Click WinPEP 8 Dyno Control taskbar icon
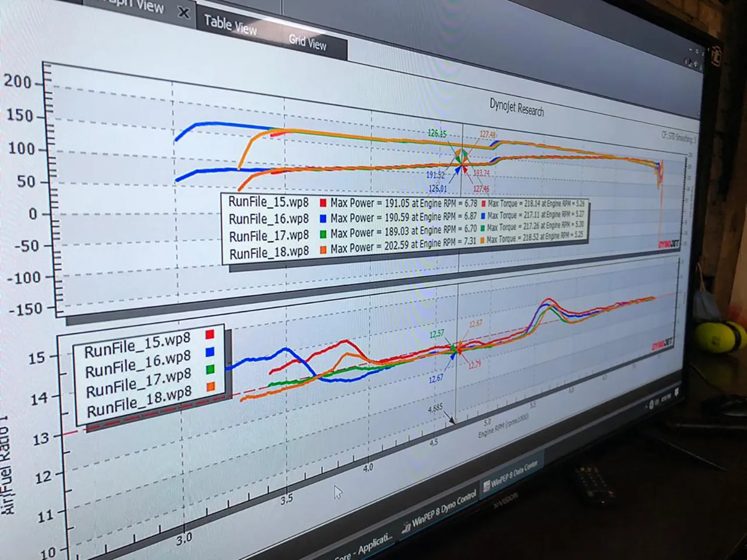This screenshot has height=560, width=747. pos(406,527)
